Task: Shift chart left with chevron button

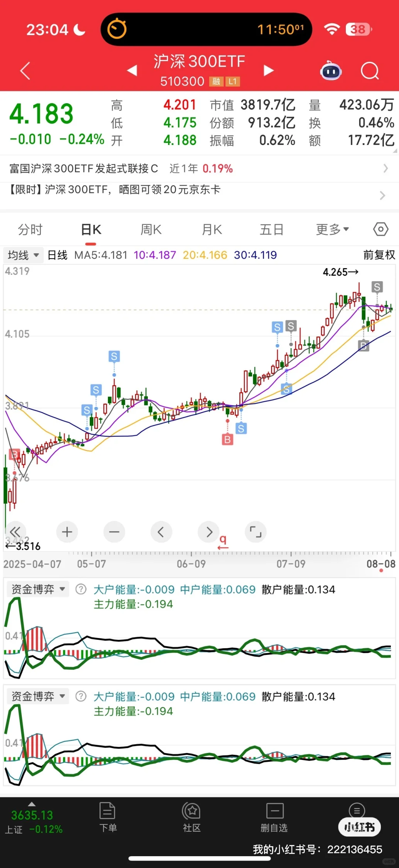Action: tap(161, 532)
